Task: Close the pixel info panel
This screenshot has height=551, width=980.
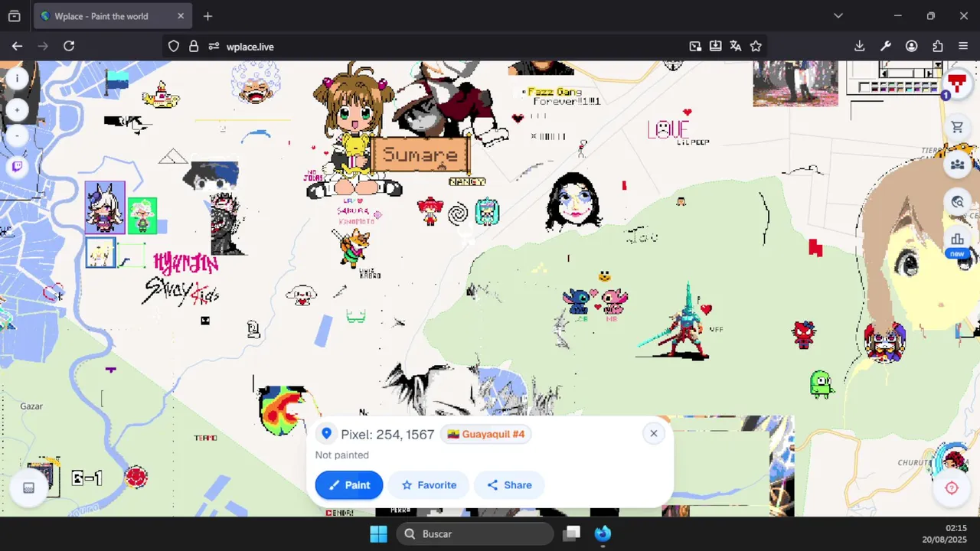Action: click(x=654, y=433)
